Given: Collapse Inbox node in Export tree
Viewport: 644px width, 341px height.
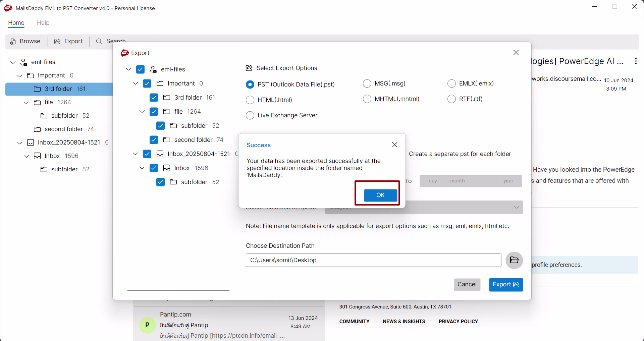Looking at the screenshot, I should pos(142,168).
